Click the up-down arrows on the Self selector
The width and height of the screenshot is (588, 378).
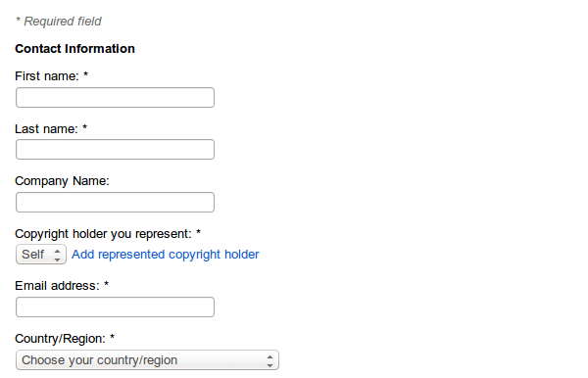click(x=58, y=255)
